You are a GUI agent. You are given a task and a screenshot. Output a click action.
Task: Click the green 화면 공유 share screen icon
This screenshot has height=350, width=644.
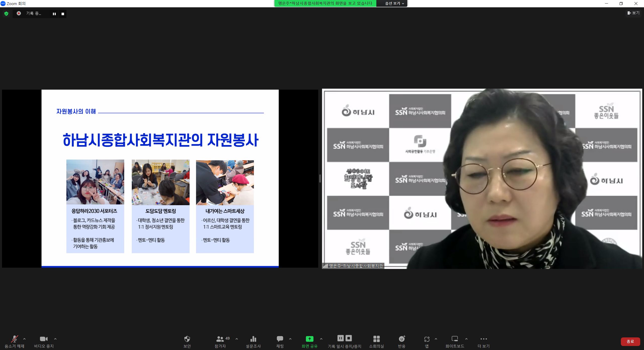(309, 339)
